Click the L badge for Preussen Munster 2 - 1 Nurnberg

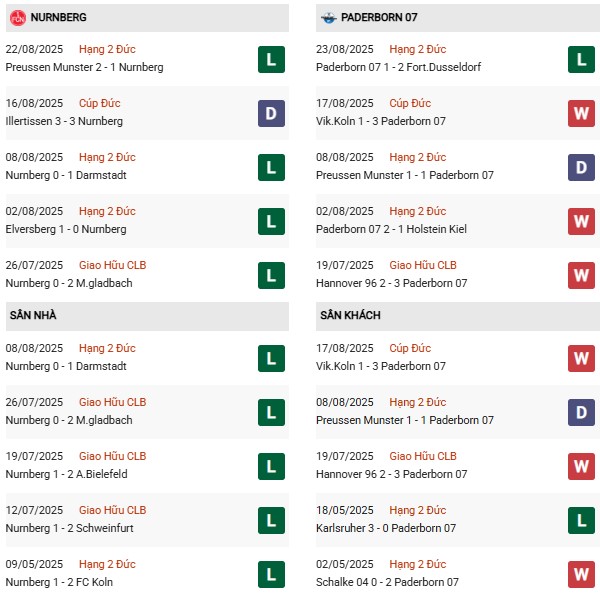point(270,59)
